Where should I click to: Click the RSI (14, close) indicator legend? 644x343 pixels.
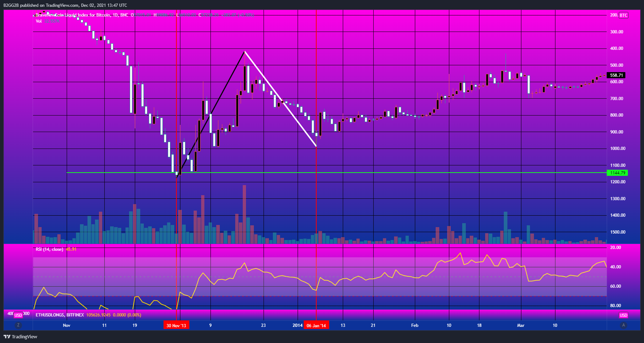point(49,249)
